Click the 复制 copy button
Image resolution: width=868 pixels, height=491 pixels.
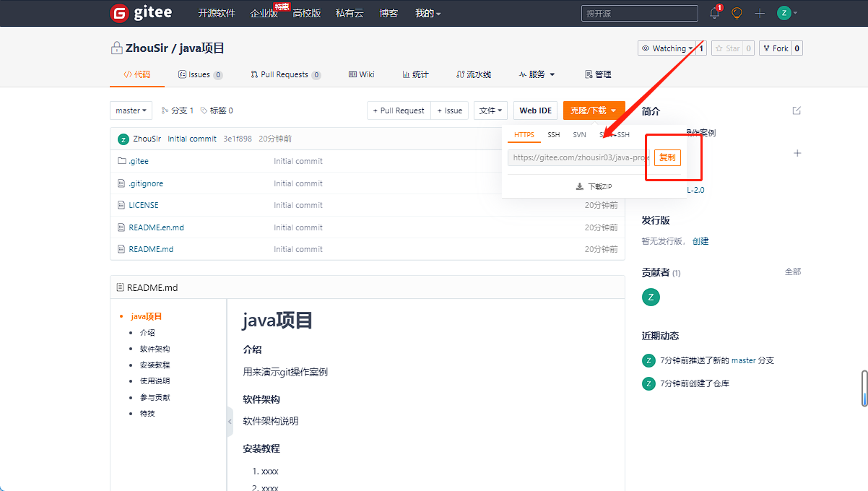click(x=667, y=157)
